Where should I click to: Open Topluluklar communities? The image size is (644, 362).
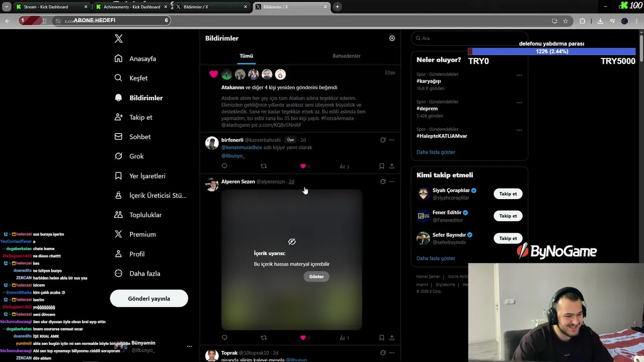tap(138, 215)
